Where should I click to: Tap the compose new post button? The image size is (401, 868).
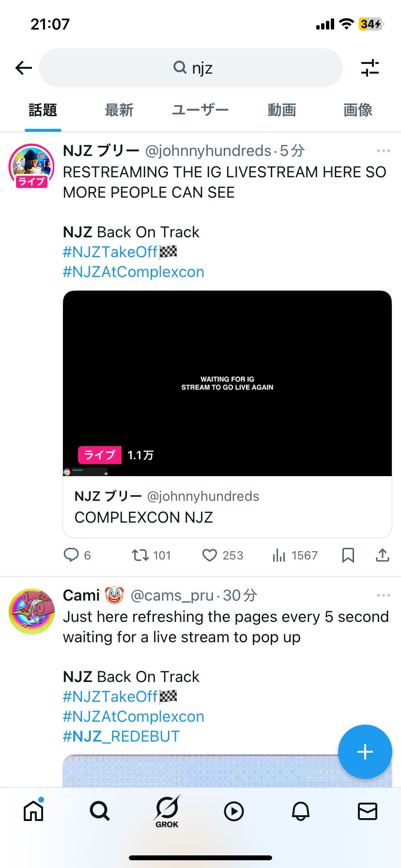(365, 751)
